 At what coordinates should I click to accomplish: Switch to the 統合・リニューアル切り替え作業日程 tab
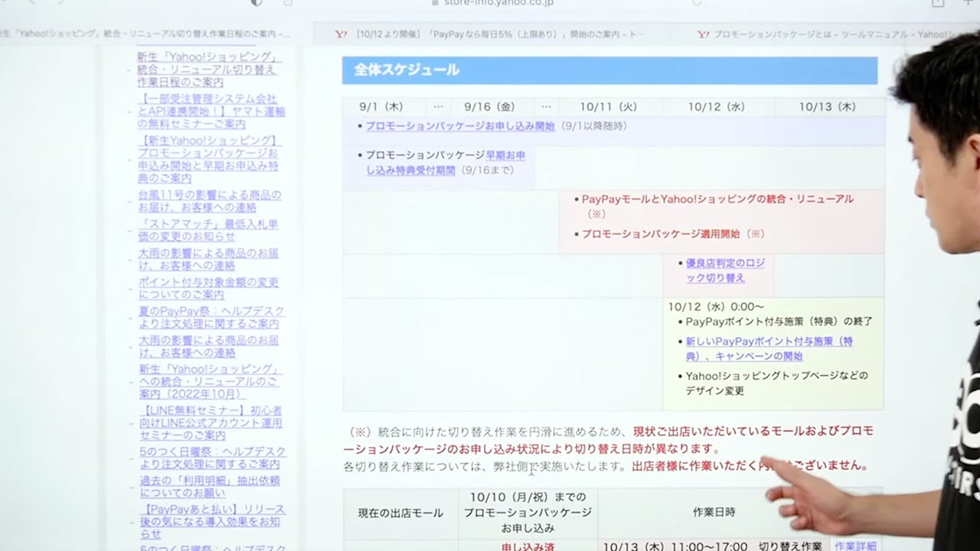click(x=147, y=34)
